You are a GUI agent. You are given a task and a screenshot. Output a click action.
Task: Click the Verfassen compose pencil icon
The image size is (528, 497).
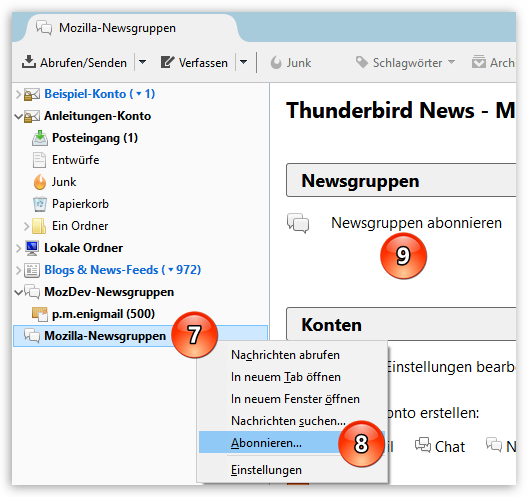167,62
